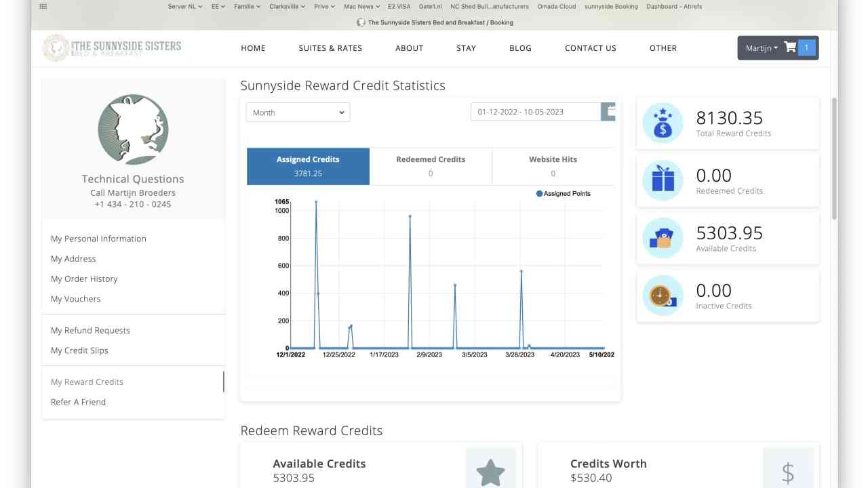
Task: Expand the Martijn account dropdown
Action: 762,48
